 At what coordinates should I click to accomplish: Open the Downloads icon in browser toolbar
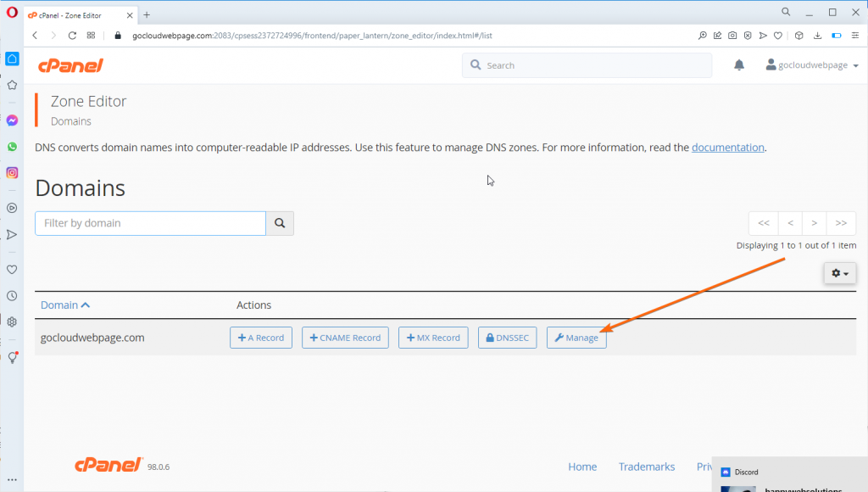[818, 36]
